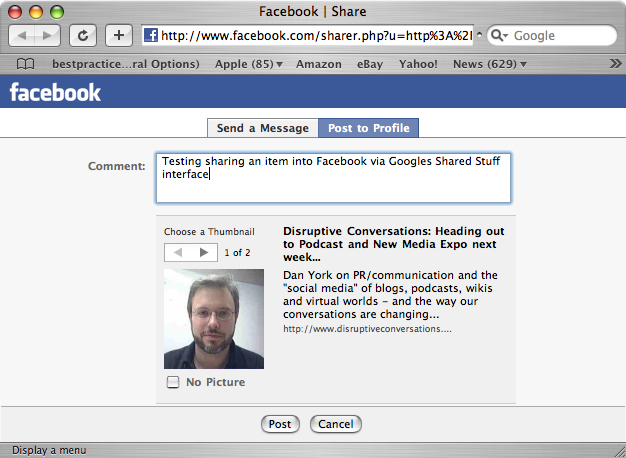Open the Amazon bookmark

(319, 64)
